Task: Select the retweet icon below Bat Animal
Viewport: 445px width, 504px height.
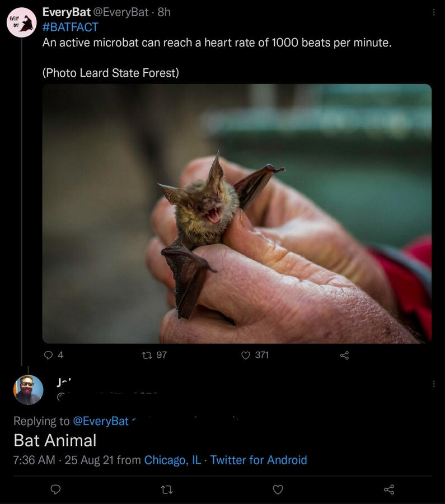Action: pos(167,490)
